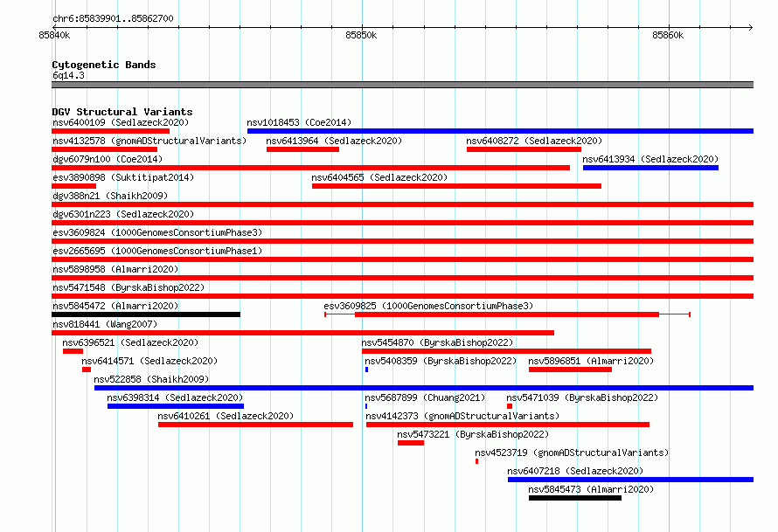The image size is (778, 532).
Task: Select dgv6079n100 (Coe2014) variant label
Action: coord(108,159)
